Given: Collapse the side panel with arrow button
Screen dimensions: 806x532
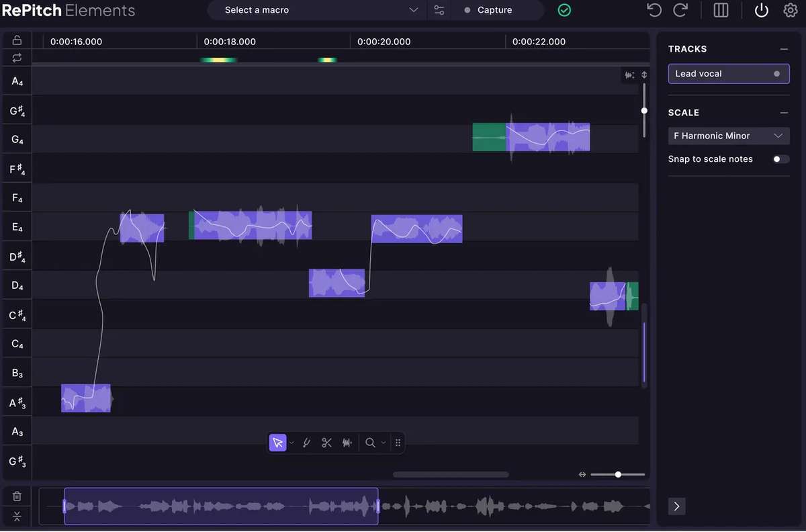Looking at the screenshot, I should 676,506.
